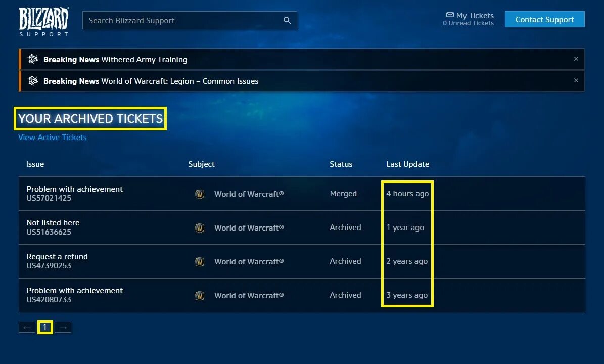Click the '3 years ago' timestamp
This screenshot has height=364, width=604.
(407, 295)
